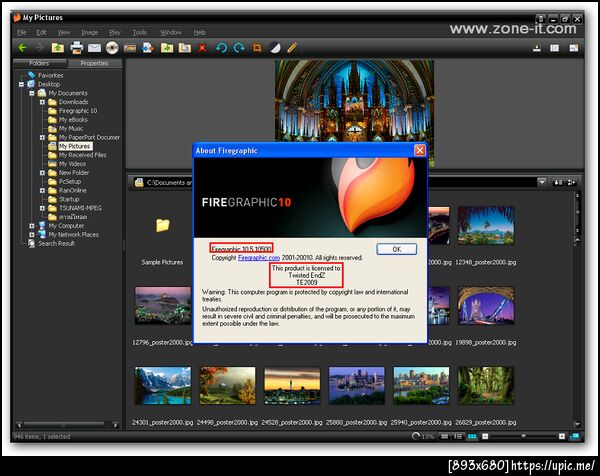Viewport: 600px width, 476px height.
Task: Expand the My Computer node
Action: (32, 226)
